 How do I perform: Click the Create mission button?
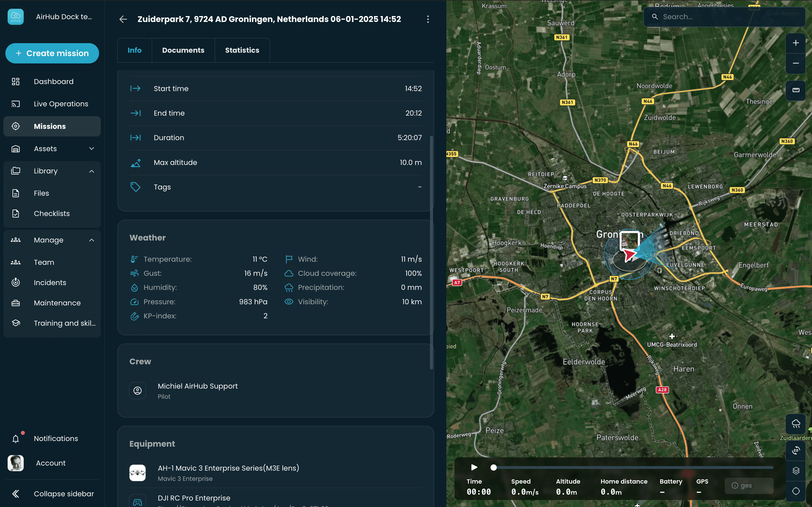tap(52, 53)
